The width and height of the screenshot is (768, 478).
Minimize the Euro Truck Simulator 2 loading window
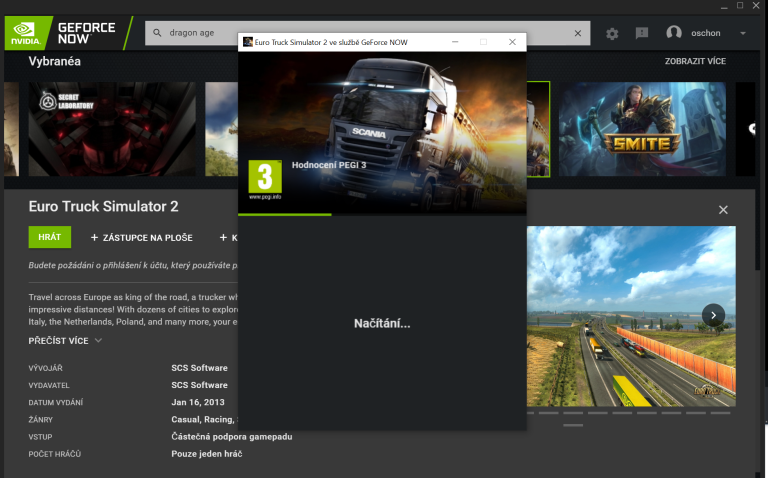click(455, 42)
